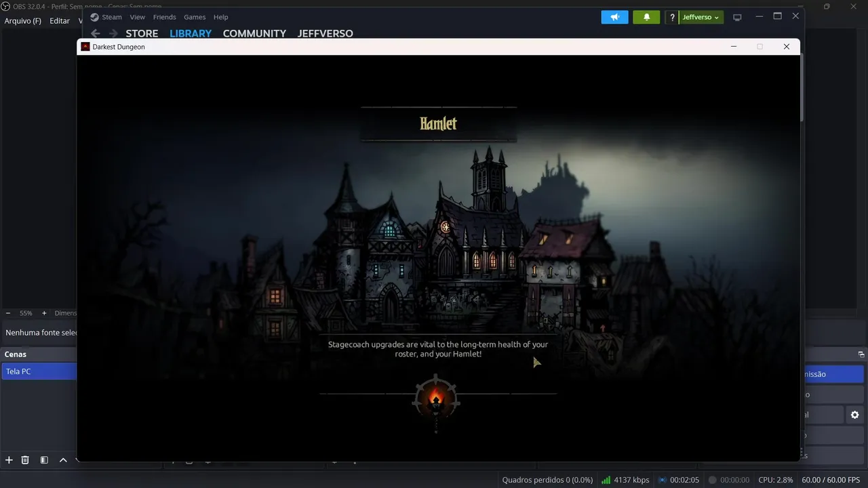Open scene filters icon in OBS
The image size is (868, 488).
[x=44, y=460]
